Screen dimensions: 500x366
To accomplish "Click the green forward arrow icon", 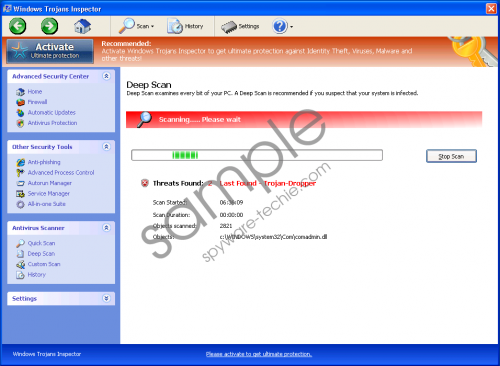I will 49,26.
